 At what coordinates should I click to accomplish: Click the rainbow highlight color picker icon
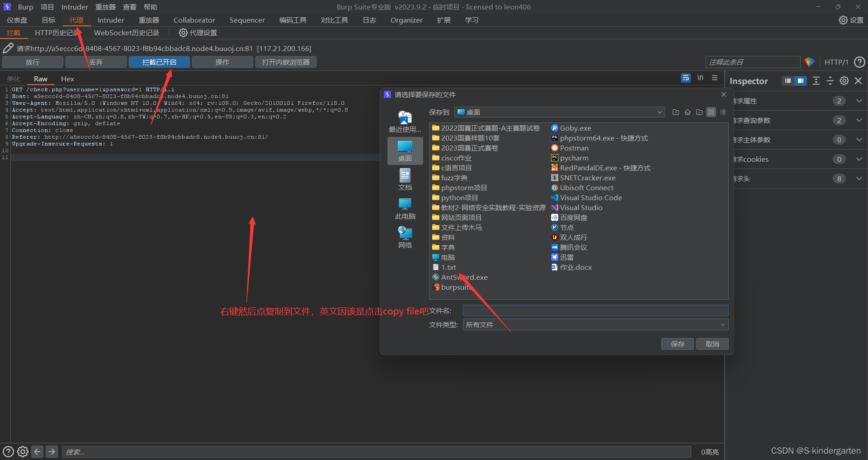(x=809, y=62)
